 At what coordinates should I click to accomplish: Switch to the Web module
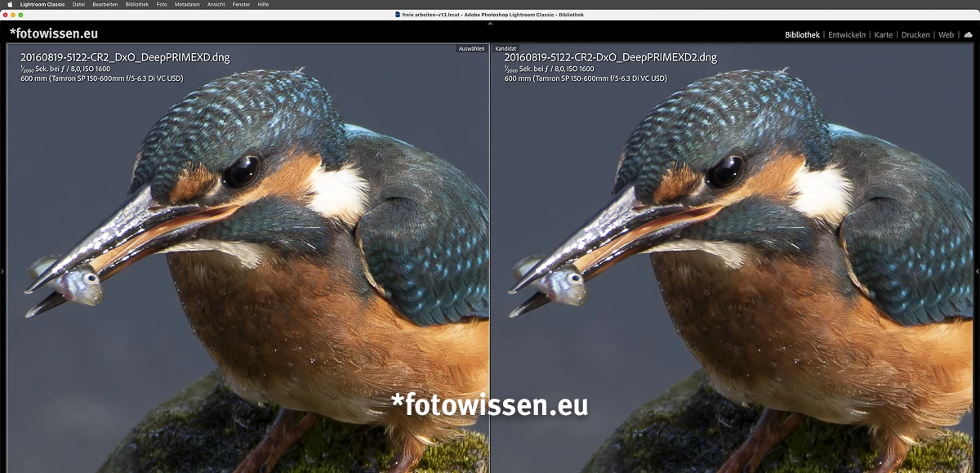(x=946, y=35)
